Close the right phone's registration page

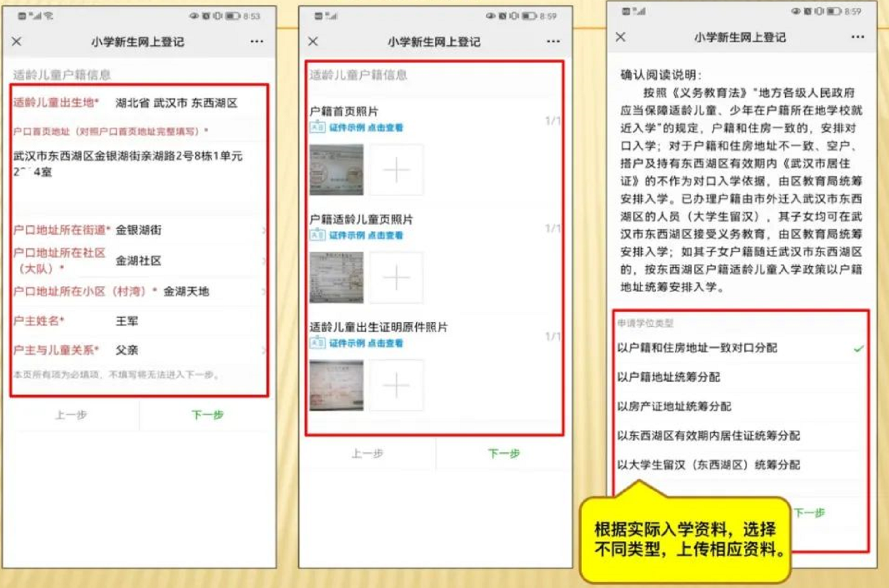[620, 37]
